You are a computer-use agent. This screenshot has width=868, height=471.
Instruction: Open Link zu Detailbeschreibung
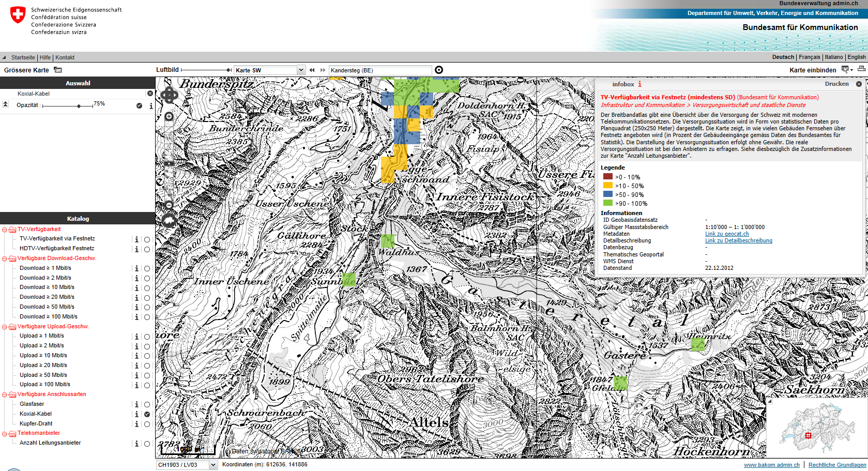point(739,240)
